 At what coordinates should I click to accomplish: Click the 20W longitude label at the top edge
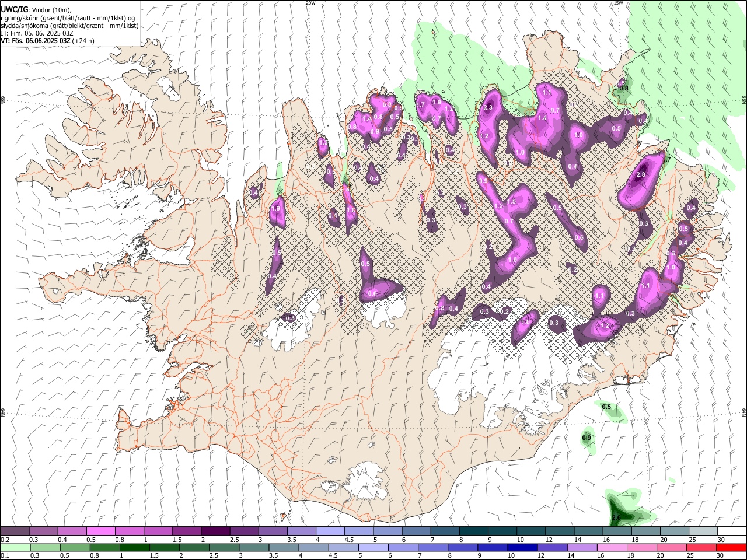click(310, 3)
